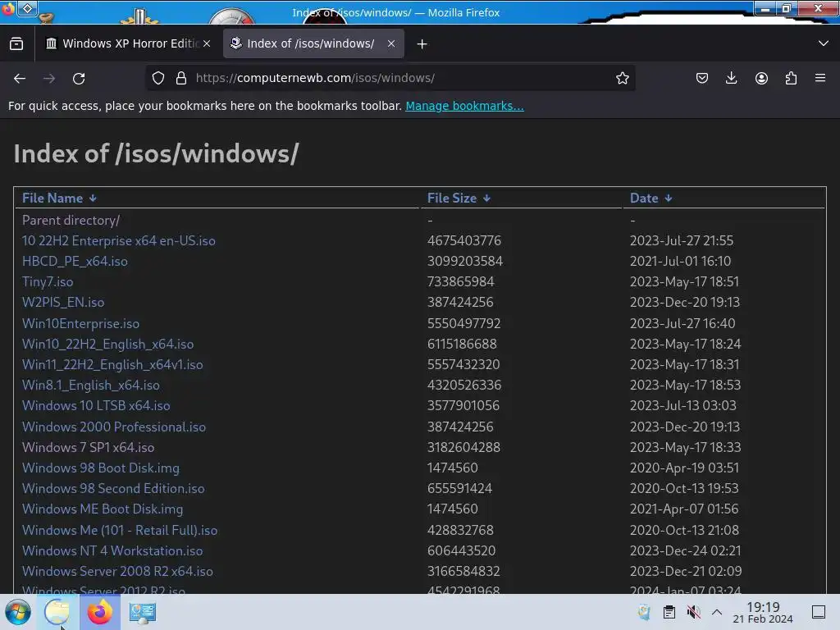The width and height of the screenshot is (840, 630).
Task: Download 10 22H2 Enterprise x64 en-US.iso
Action: 118,240
